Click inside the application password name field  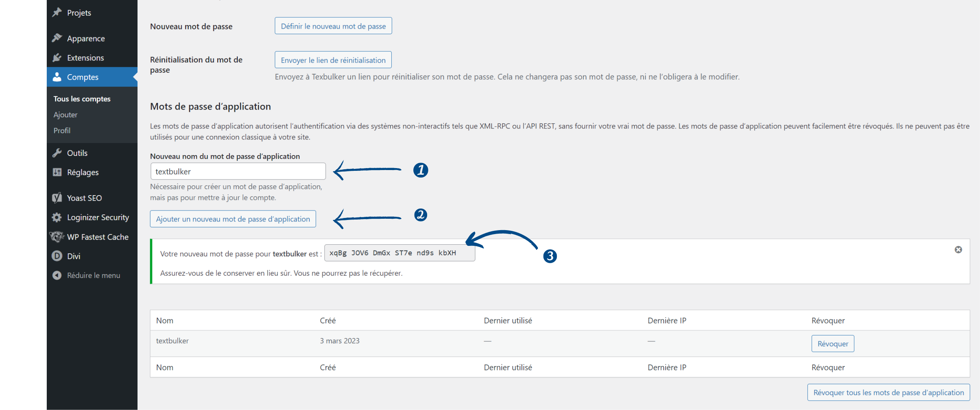click(x=237, y=171)
